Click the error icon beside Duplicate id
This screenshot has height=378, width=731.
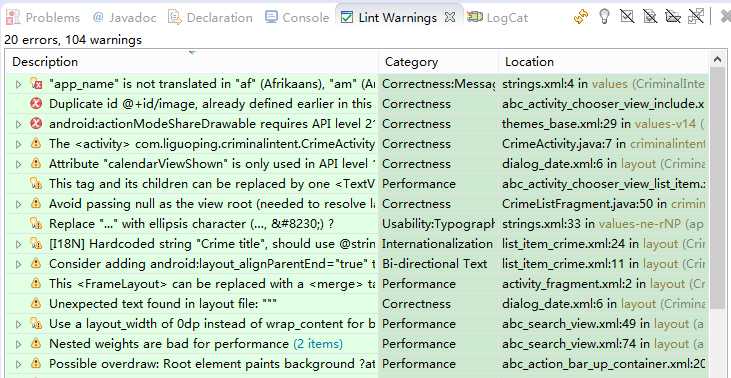36,103
